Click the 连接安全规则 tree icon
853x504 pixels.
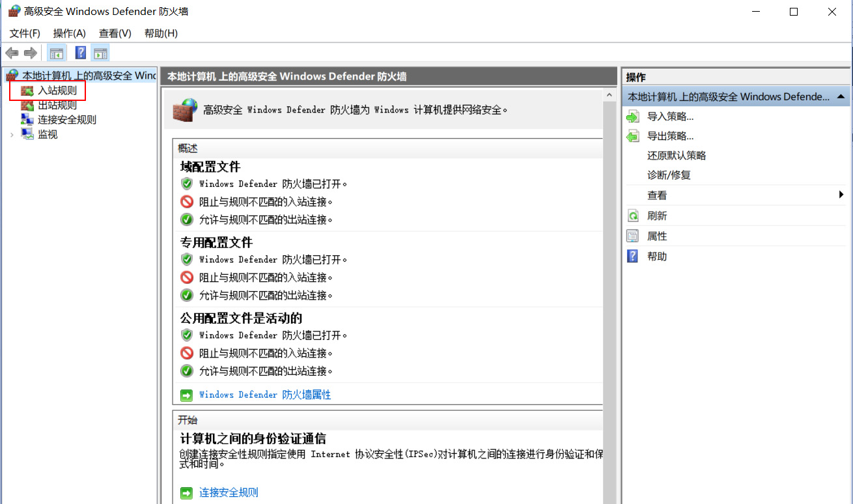(27, 119)
